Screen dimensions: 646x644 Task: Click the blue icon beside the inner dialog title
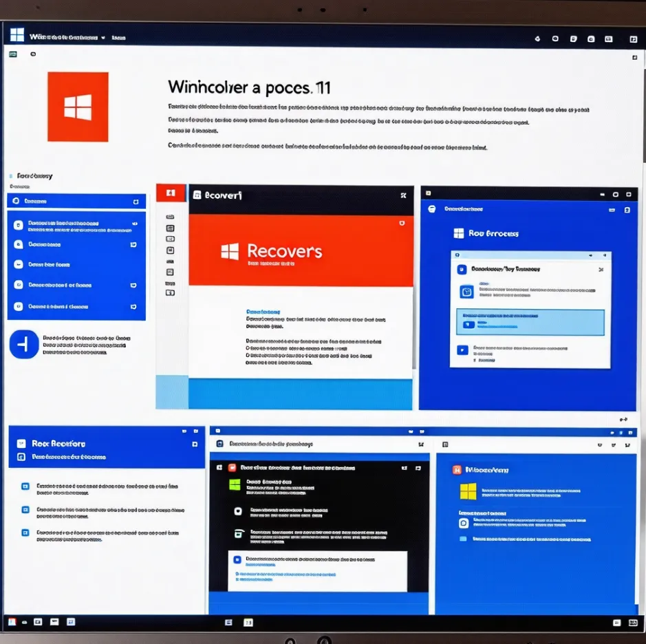tap(462, 270)
